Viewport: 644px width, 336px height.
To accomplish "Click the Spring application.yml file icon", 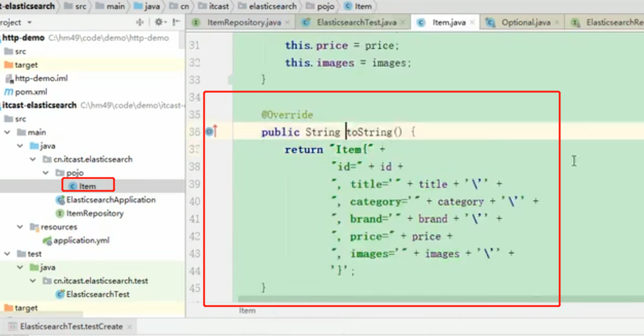I will pos(48,240).
